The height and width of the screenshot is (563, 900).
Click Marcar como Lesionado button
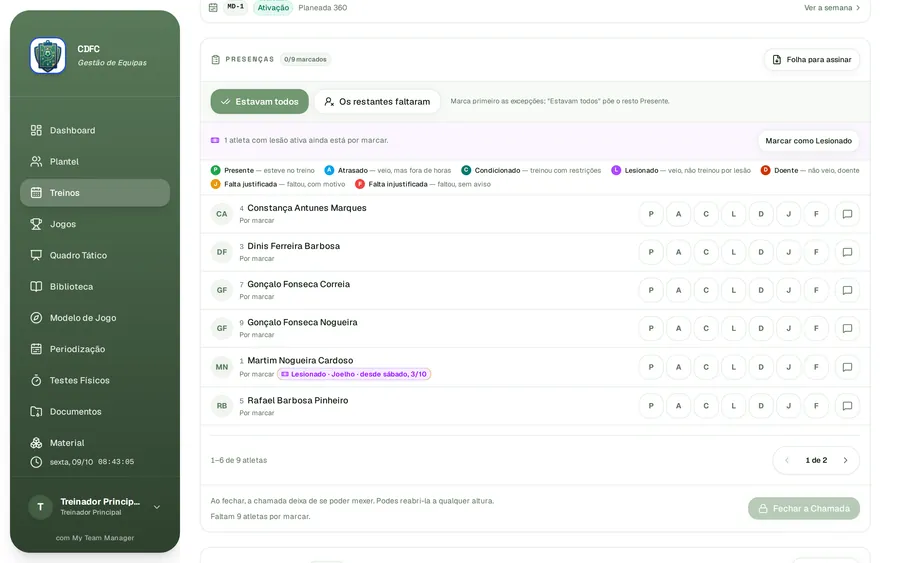(x=808, y=141)
